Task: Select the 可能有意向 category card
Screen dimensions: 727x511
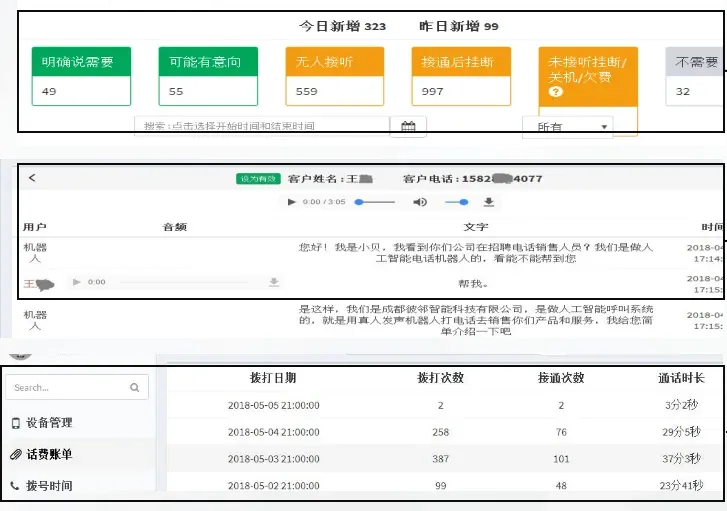Action: pyautogui.click(x=208, y=77)
